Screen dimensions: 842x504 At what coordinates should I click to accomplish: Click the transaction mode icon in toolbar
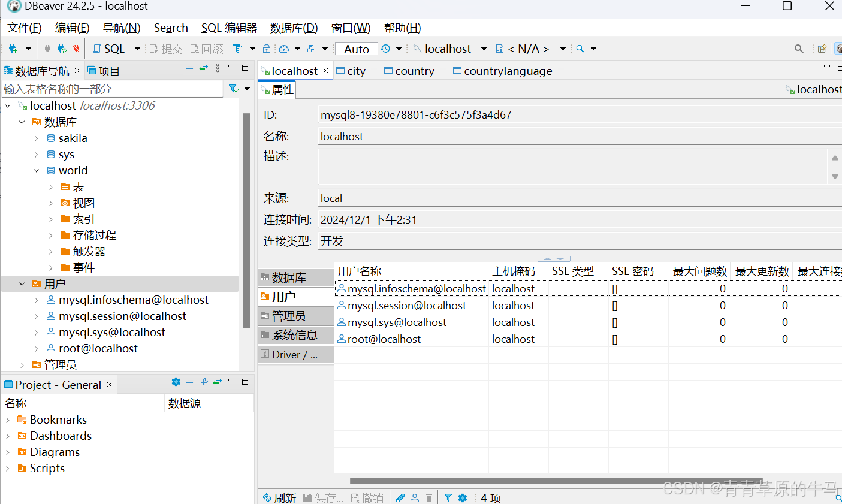pos(238,49)
